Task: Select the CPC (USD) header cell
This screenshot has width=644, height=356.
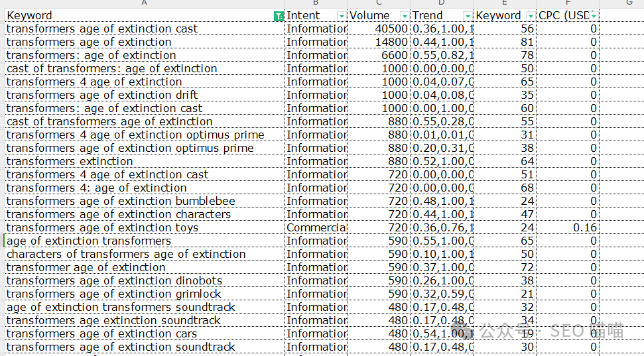Action: (x=568, y=15)
